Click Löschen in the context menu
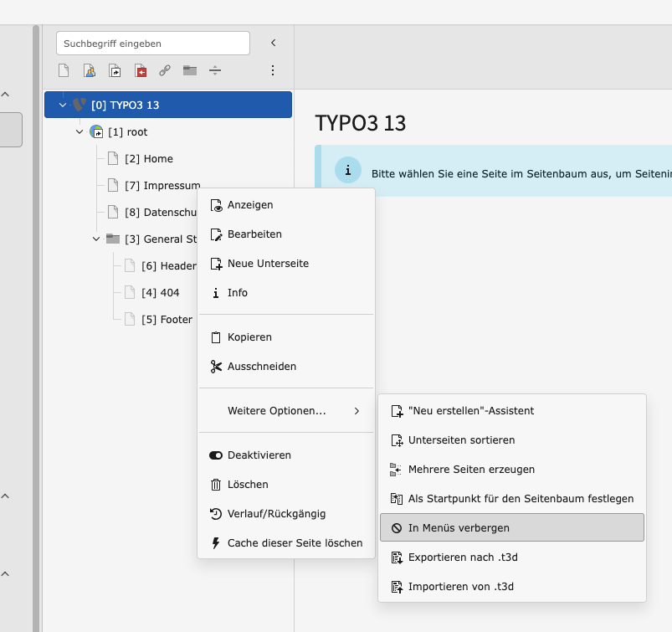672x632 pixels. point(248,485)
